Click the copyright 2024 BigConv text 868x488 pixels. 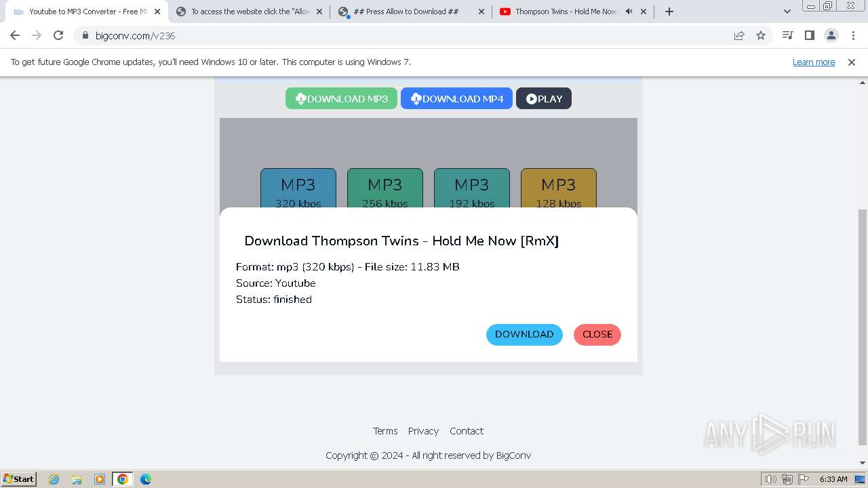(429, 455)
